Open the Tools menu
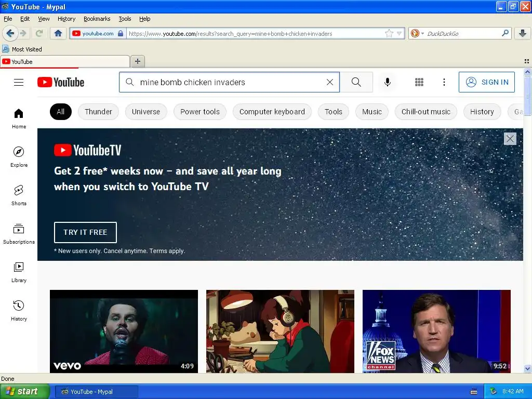The image size is (532, 399). [125, 19]
